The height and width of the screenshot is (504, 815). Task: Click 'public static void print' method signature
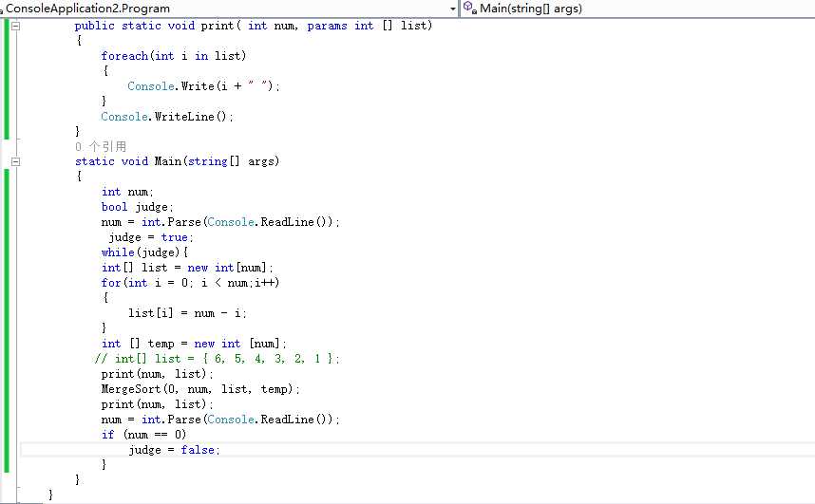click(x=253, y=26)
